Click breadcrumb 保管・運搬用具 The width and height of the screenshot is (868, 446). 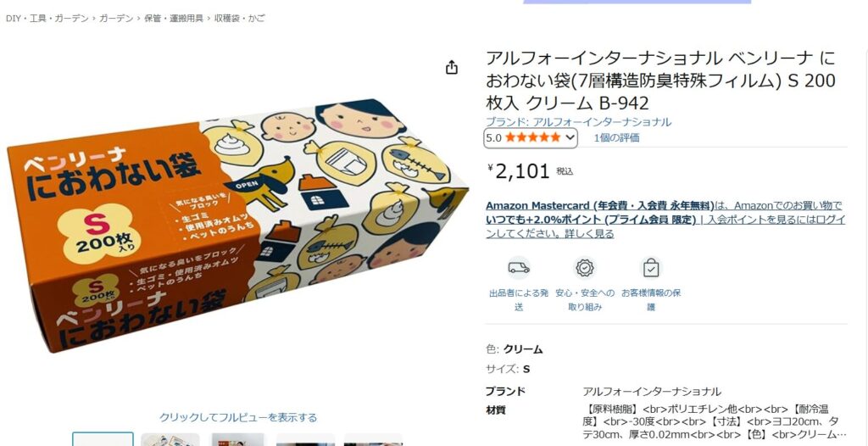coord(174,19)
